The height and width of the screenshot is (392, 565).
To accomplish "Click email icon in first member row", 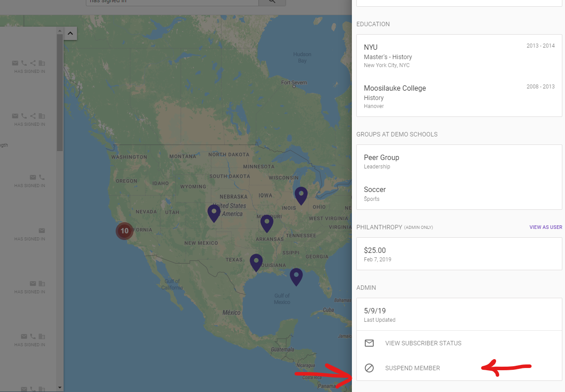I will pyautogui.click(x=15, y=63).
